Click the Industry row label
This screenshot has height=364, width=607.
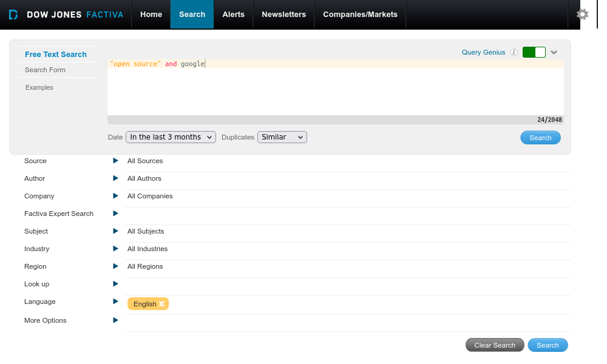(x=37, y=249)
